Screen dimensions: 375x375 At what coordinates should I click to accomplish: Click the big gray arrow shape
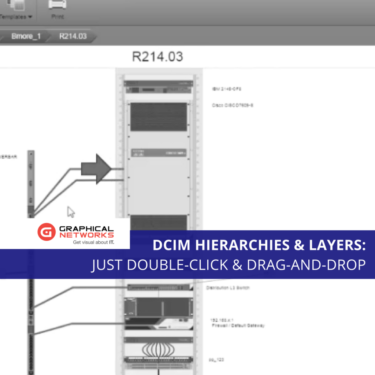(96, 169)
